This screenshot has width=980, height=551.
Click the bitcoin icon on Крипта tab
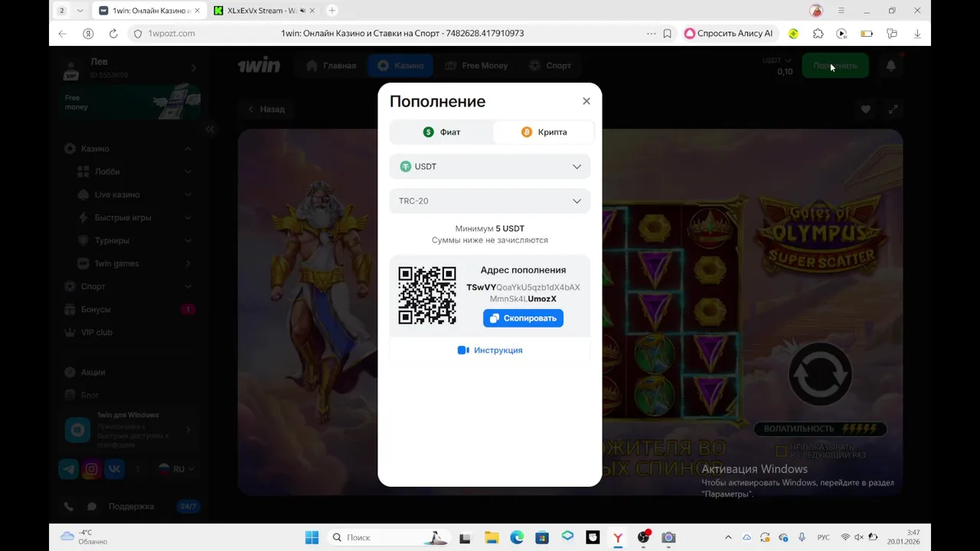tap(527, 132)
